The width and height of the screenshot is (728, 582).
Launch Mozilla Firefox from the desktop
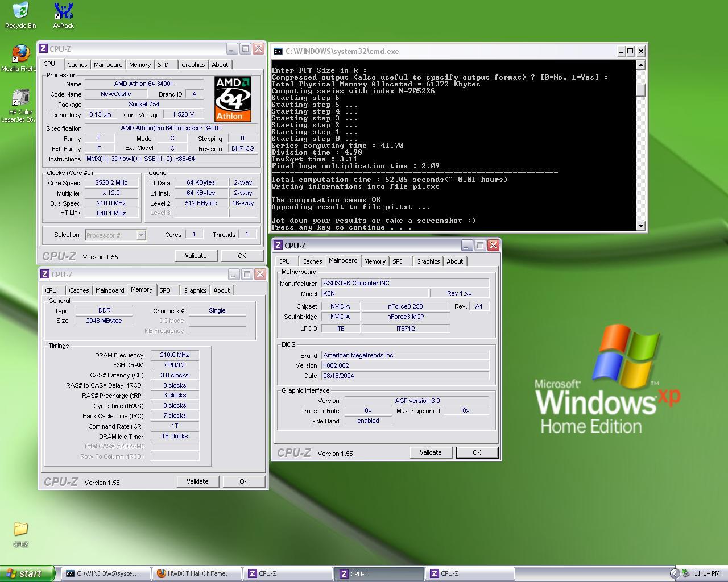pyautogui.click(x=20, y=59)
